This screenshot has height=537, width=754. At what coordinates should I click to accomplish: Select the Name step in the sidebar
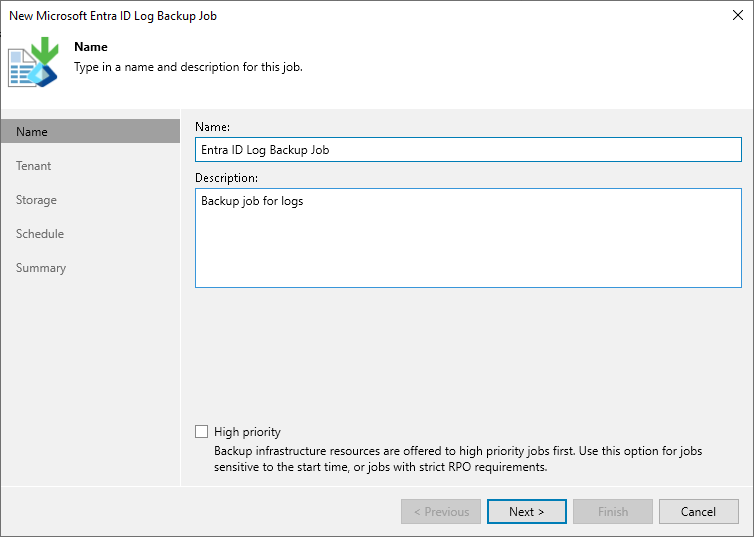coord(32,132)
